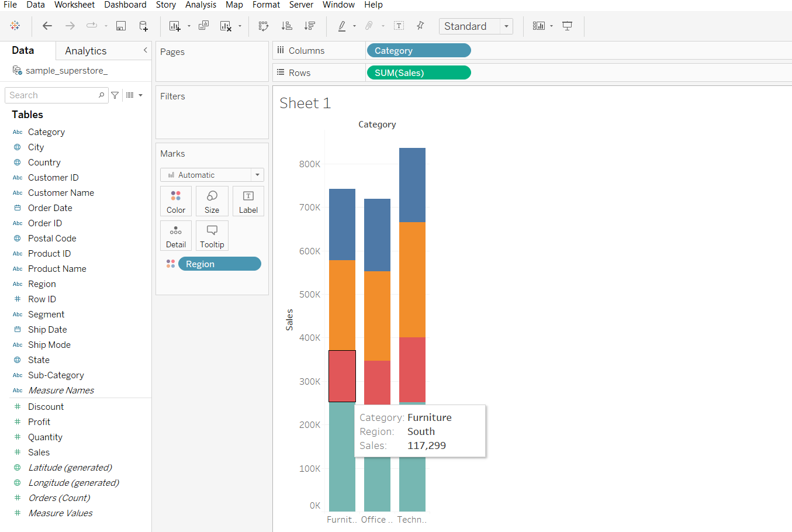792x532 pixels.
Task: Click the filter icon beside the Search field
Action: point(115,95)
